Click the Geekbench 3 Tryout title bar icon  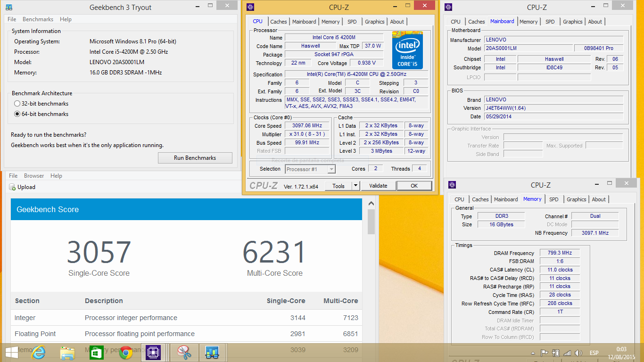tap(8, 8)
